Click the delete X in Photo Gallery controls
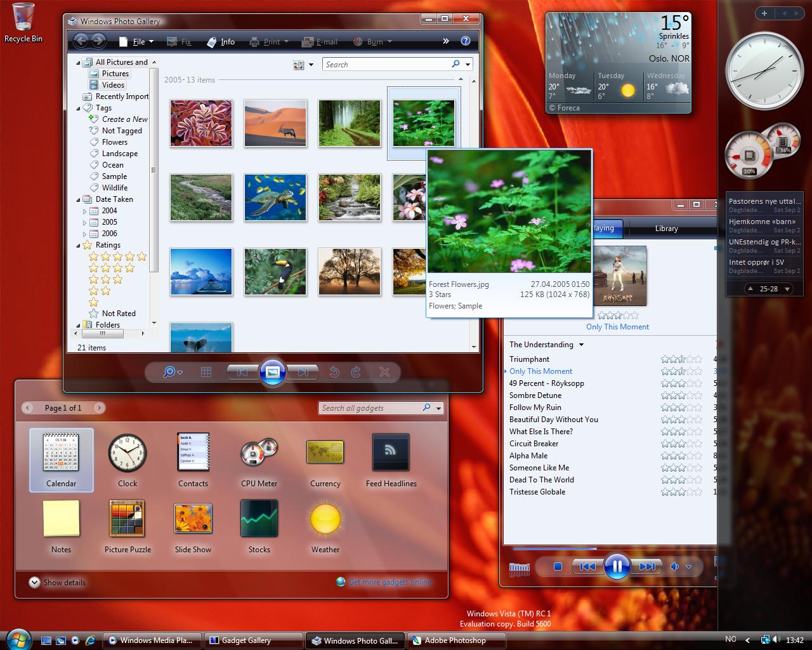Viewport: 812px width, 650px height. point(384,373)
